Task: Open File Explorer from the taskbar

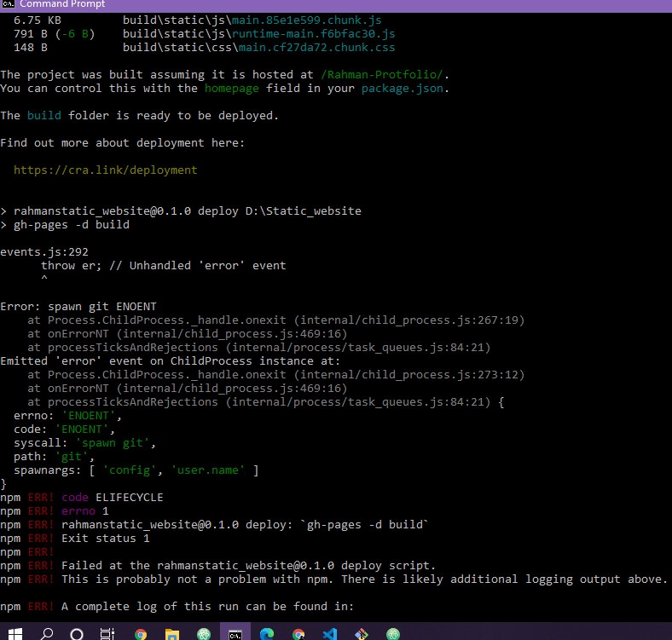Action: 172,634
